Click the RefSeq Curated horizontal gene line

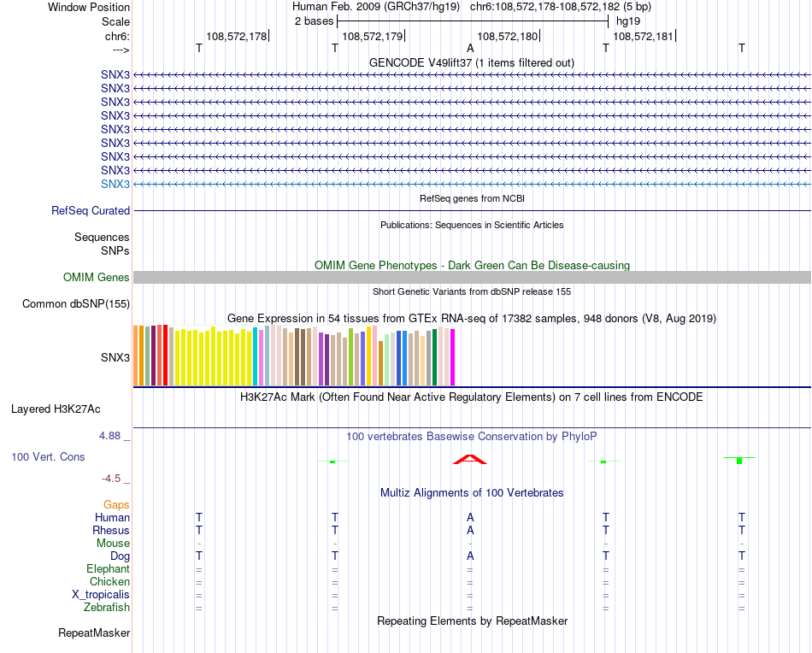(473, 211)
